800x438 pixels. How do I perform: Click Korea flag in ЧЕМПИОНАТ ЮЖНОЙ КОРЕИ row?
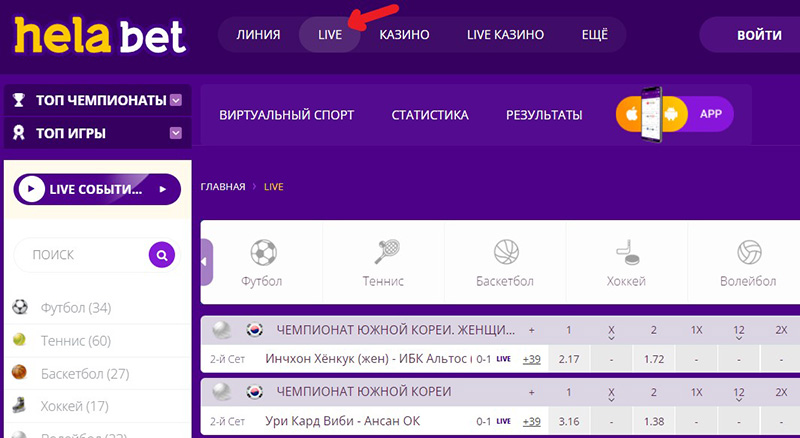[255, 392]
